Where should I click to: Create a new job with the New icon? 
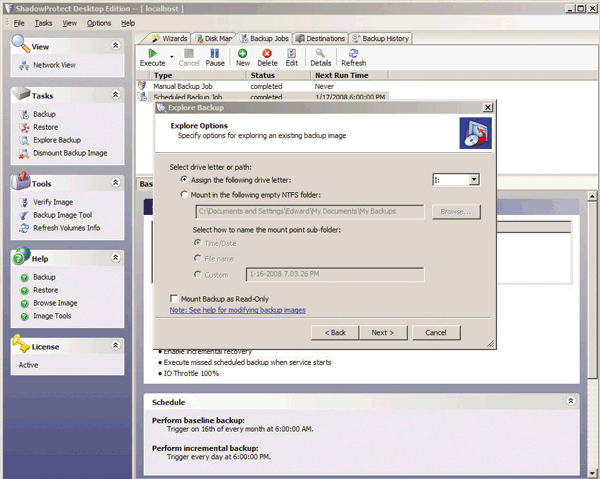(243, 57)
